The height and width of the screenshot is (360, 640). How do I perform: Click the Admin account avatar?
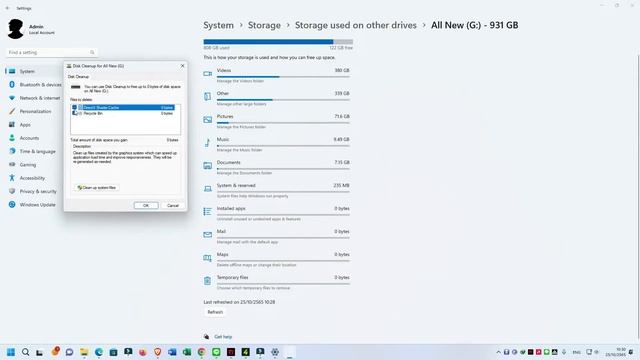coord(16,29)
